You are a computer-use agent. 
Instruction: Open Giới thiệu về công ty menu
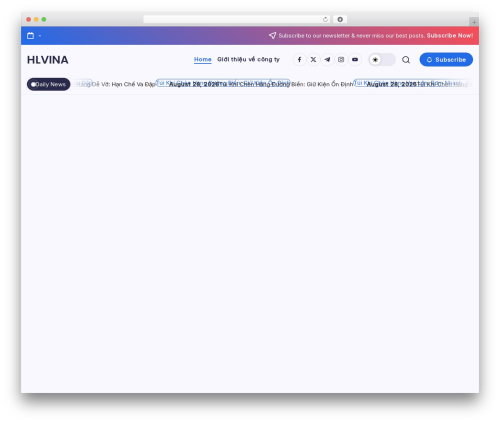click(x=248, y=59)
